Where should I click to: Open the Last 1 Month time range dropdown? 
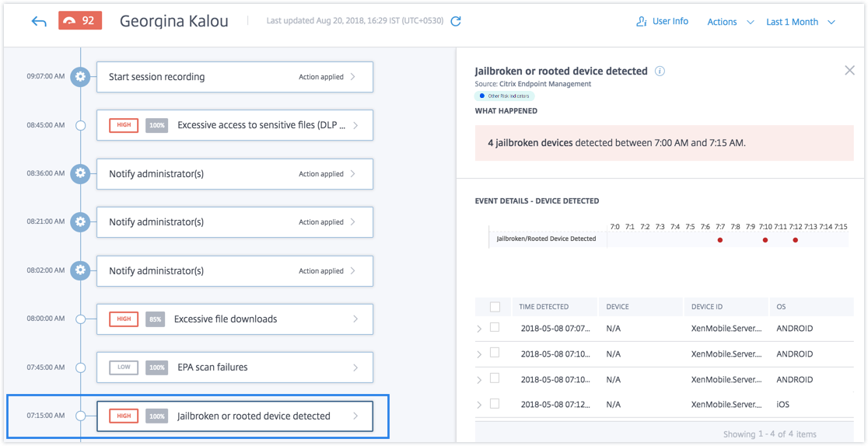[x=800, y=22]
